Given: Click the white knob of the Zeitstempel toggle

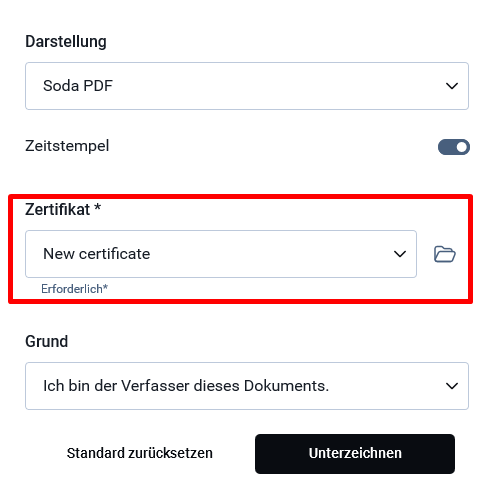Looking at the screenshot, I should (x=462, y=147).
